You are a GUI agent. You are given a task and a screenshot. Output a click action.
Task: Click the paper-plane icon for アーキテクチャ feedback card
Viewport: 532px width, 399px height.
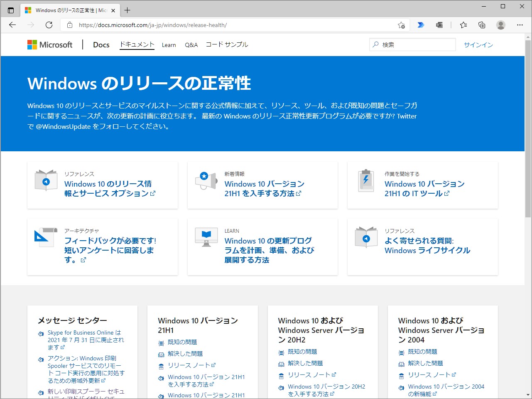point(46,237)
